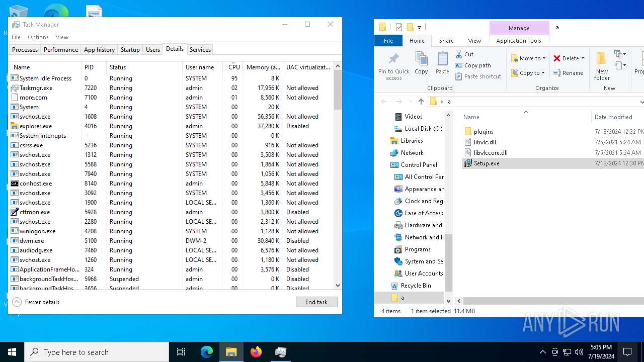Open Task Manager View menu
The image size is (644, 362).
[x=62, y=37]
